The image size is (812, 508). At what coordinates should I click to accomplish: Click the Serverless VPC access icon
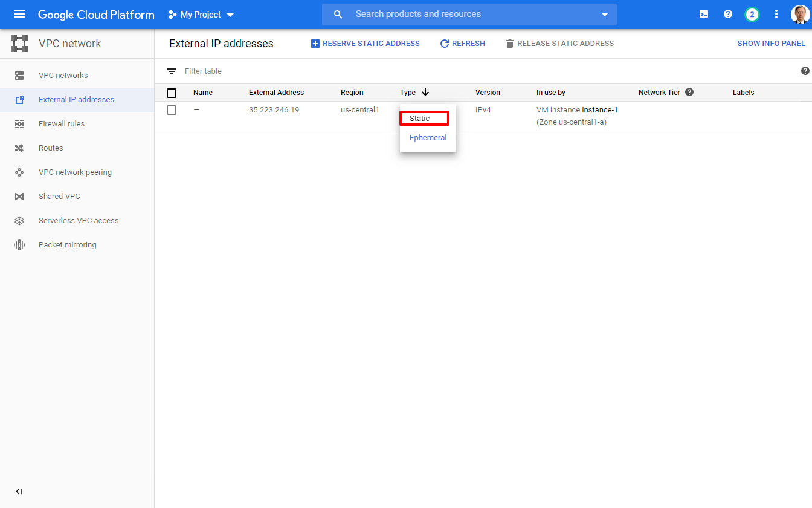(19, 221)
